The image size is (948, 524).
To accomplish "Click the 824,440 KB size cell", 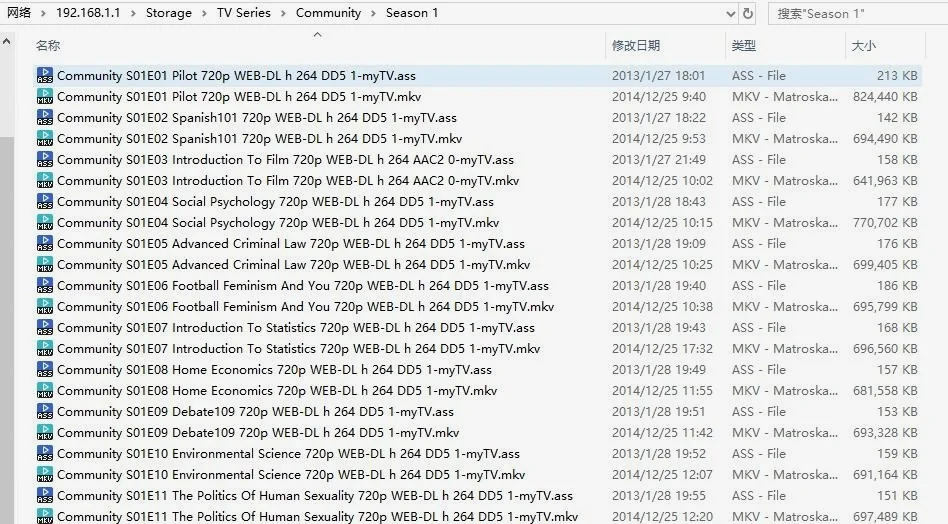I will click(885, 97).
